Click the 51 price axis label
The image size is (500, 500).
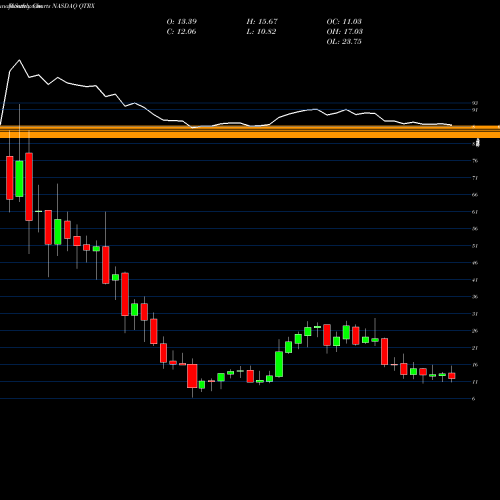tap(475, 246)
